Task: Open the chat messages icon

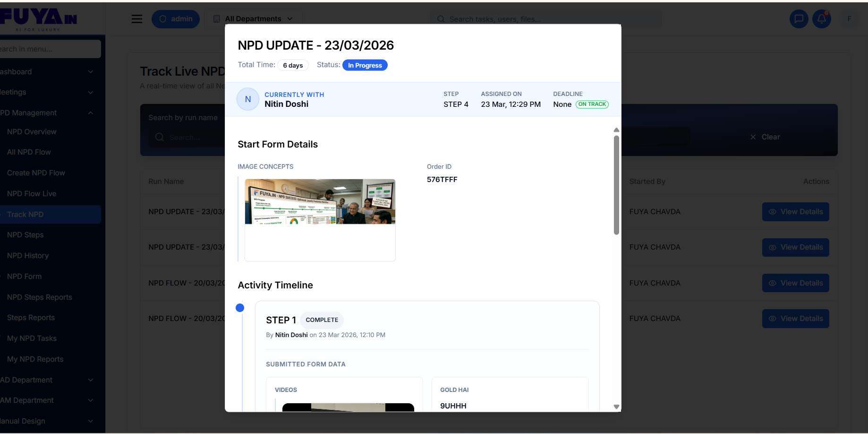Action: [799, 19]
